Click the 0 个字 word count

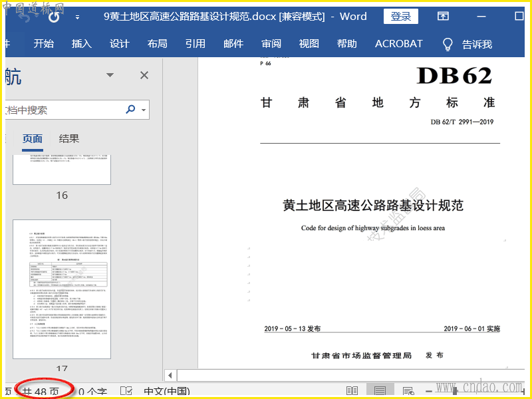[92, 392]
